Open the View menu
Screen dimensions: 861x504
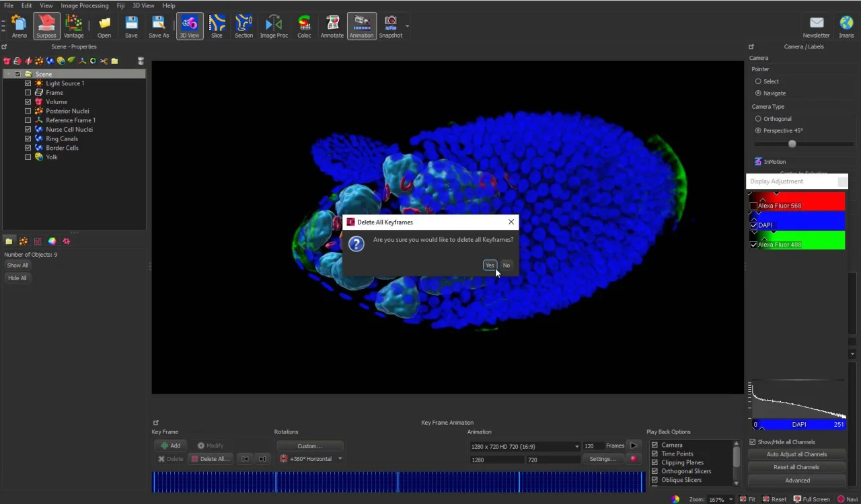(46, 5)
